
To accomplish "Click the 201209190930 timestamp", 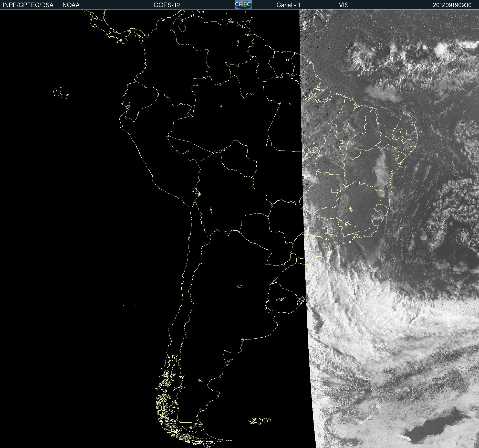I will (x=452, y=5).
